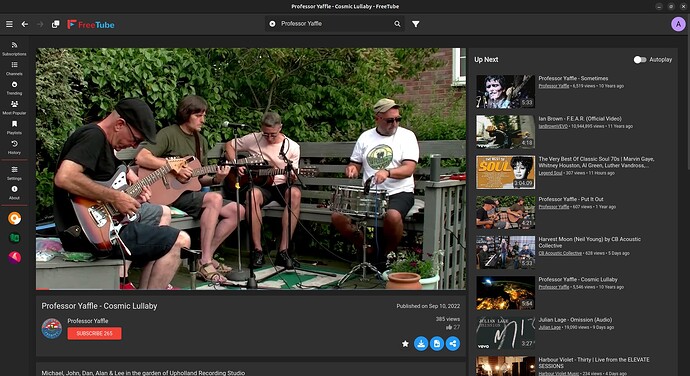690x376 pixels.
Task: Open the blue formats button beside download
Action: pos(437,343)
